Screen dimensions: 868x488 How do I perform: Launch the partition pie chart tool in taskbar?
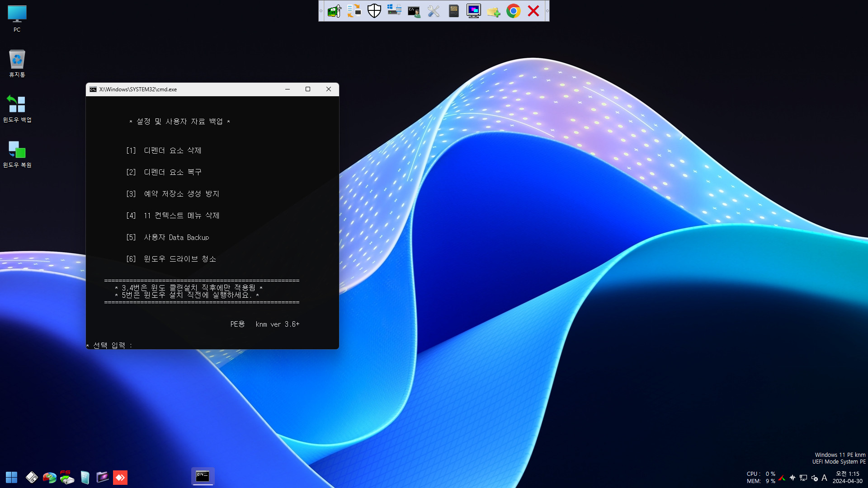coord(49,477)
